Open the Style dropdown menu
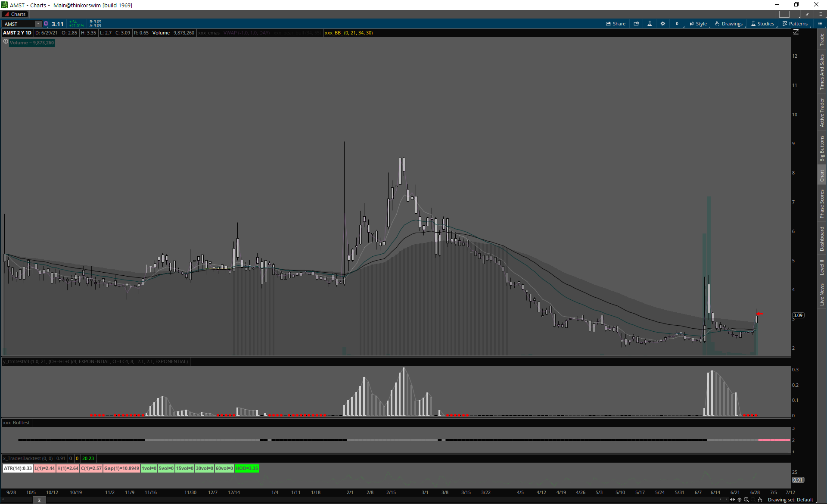 point(698,24)
